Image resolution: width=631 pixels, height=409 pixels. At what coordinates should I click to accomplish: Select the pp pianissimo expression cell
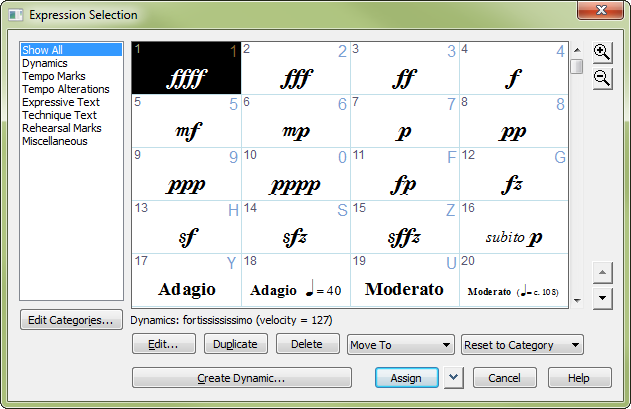click(x=514, y=121)
